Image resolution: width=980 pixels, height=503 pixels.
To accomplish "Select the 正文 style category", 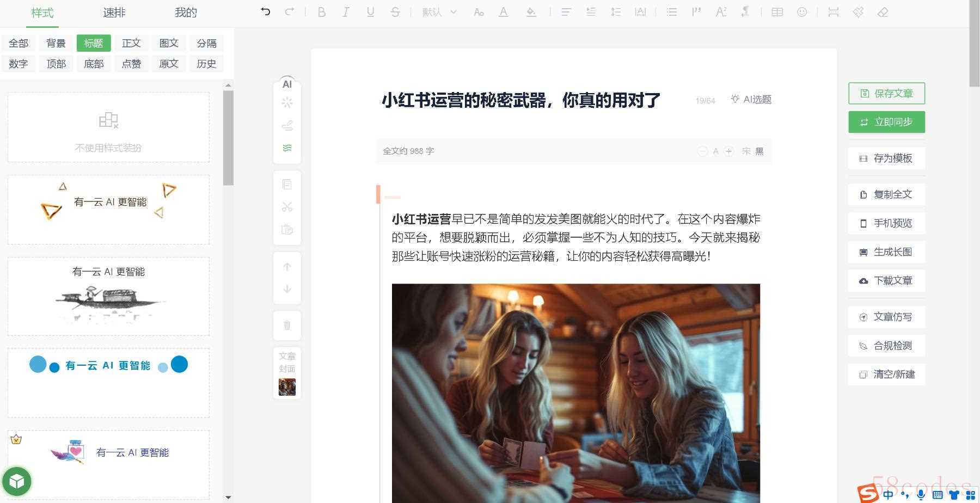I will tap(131, 43).
